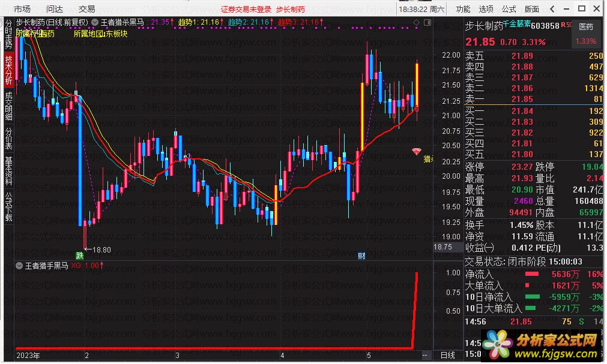The image size is (607, 364).
Task: Click the 10日大单流入 -4271万 row
Action: coord(534,308)
